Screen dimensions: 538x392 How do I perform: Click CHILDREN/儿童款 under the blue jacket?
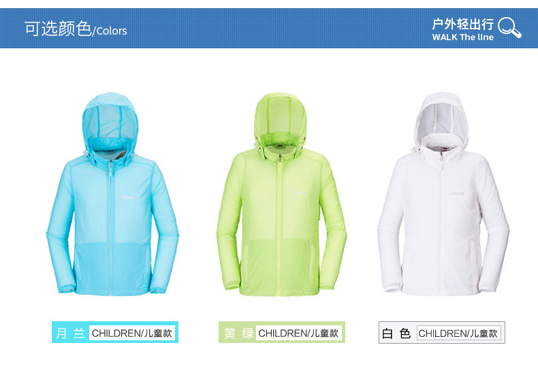point(132,333)
